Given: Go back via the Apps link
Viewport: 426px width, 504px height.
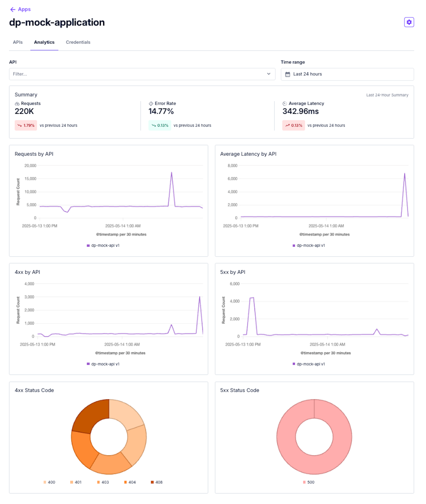Looking at the screenshot, I should click(24, 9).
